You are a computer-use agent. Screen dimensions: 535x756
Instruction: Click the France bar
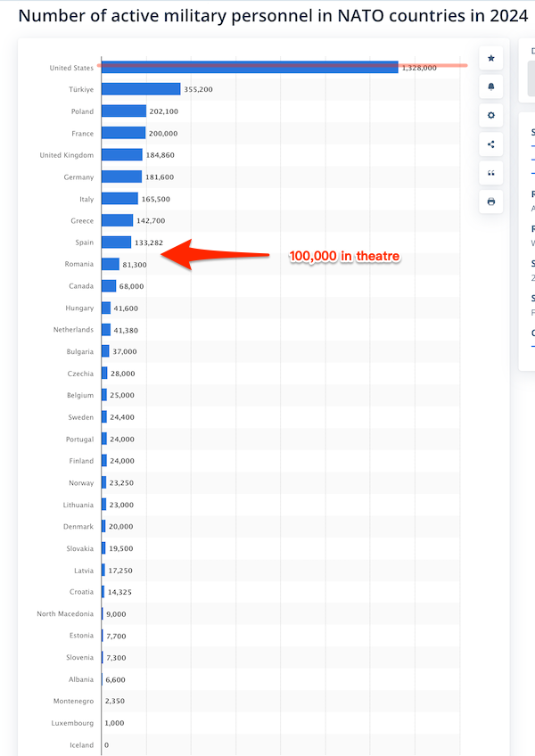click(123, 133)
